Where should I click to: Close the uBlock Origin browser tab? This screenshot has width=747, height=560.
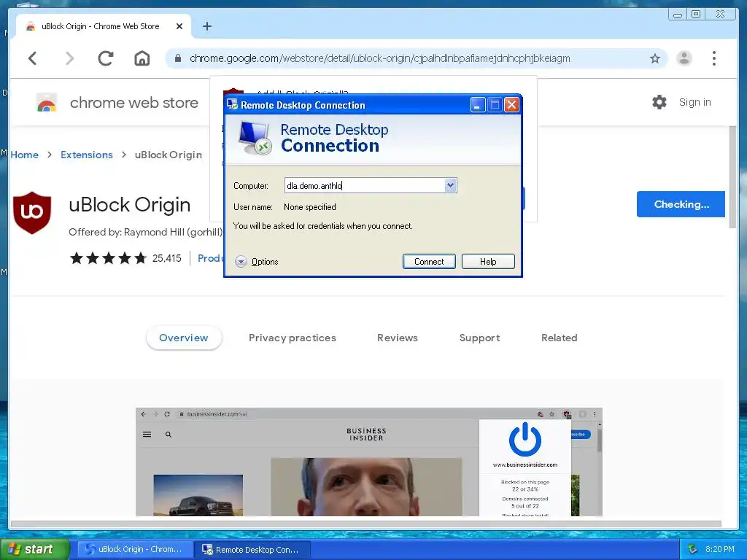click(x=179, y=26)
